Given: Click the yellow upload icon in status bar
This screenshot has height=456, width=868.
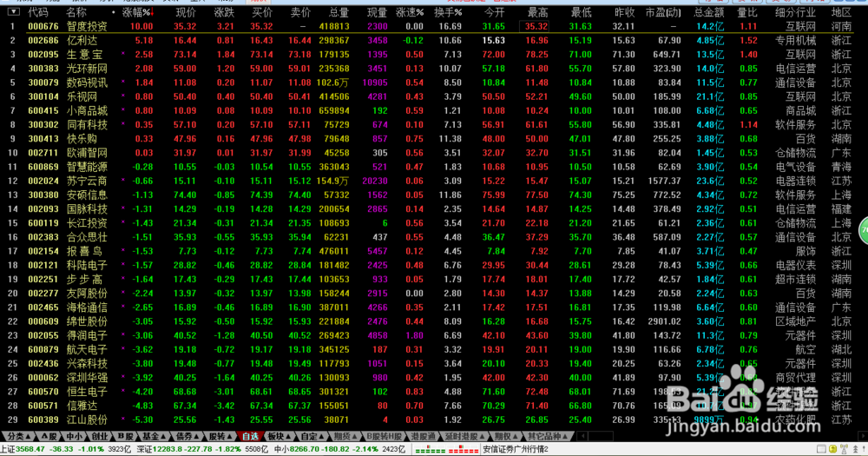Looking at the screenshot, I should [x=832, y=449].
